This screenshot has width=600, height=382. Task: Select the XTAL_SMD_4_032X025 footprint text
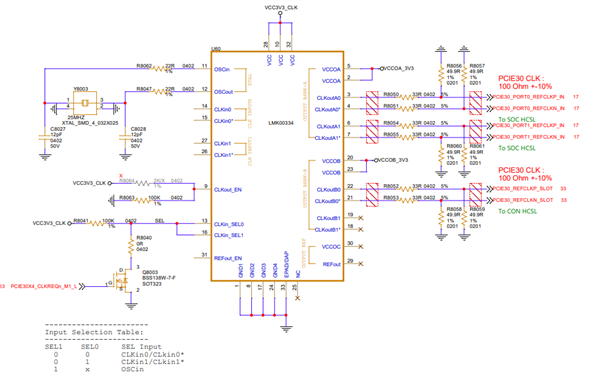(x=90, y=123)
